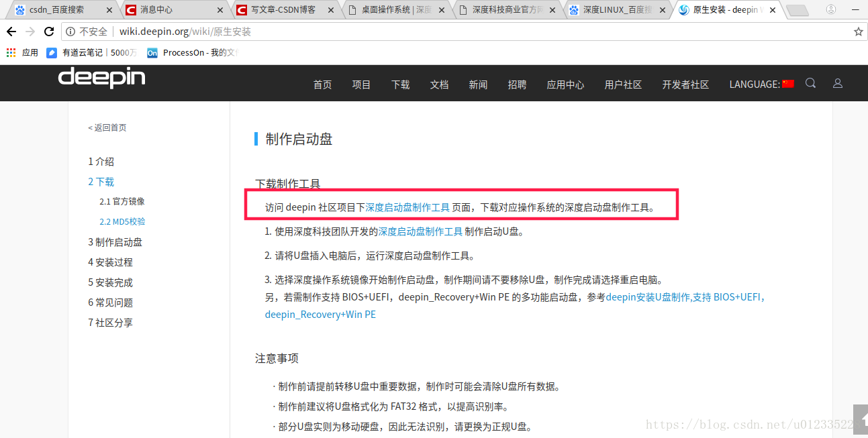Jump to section 3 制作启动盘 in the sidebar
This screenshot has height=438, width=868.
115,242
